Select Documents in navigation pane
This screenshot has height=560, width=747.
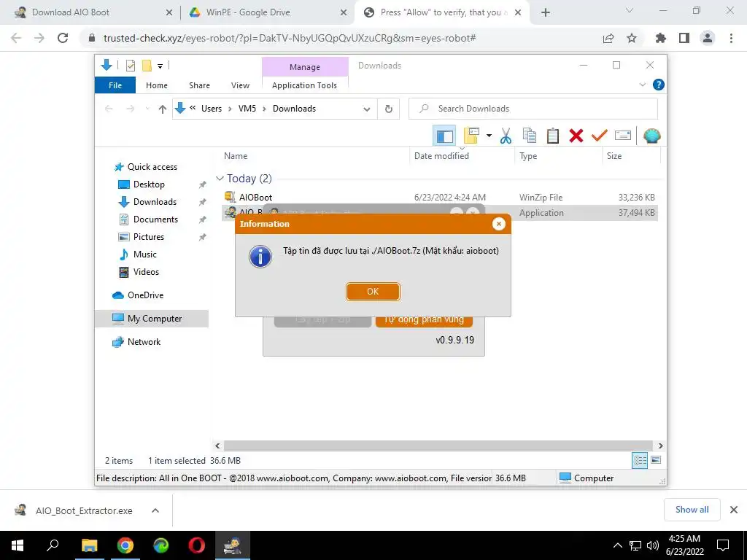(x=155, y=219)
